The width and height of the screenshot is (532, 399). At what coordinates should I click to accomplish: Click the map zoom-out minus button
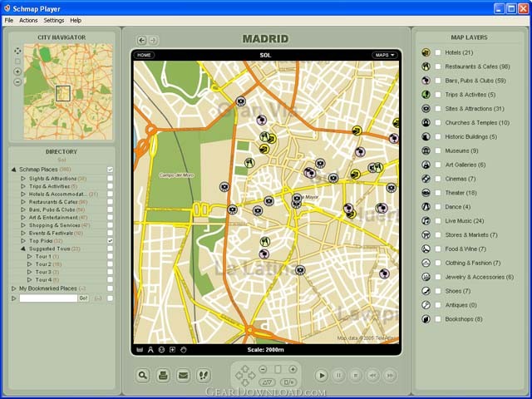tap(263, 369)
